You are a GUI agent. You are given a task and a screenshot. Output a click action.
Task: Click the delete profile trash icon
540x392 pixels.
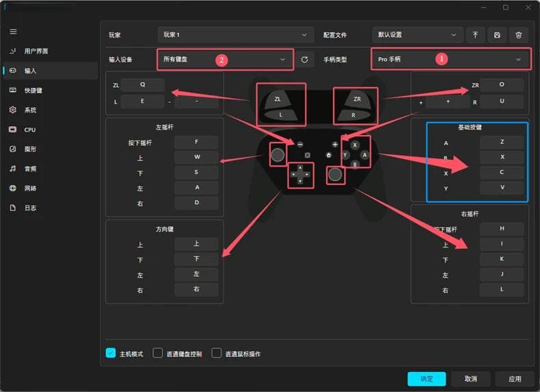click(x=519, y=35)
